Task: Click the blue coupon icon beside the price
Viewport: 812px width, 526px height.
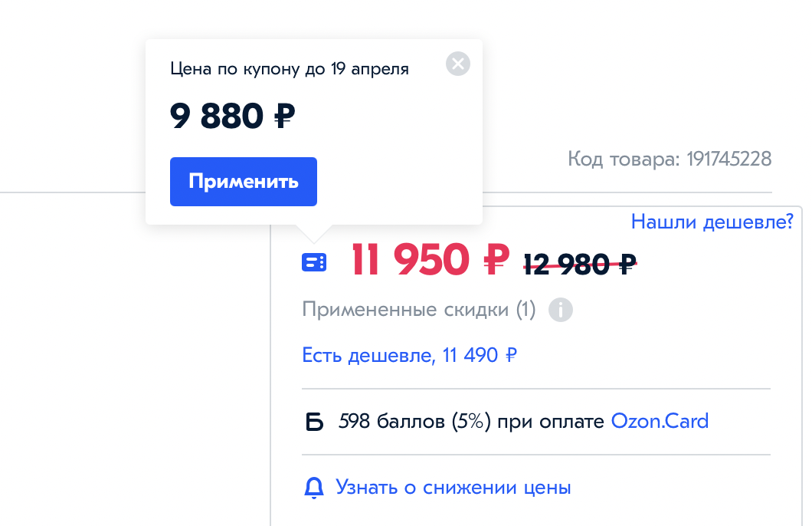Action: 314,262
